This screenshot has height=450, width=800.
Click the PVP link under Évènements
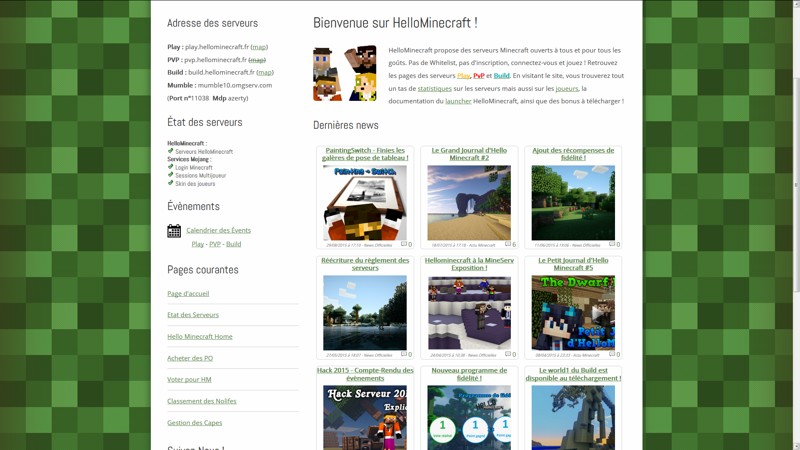pos(215,244)
